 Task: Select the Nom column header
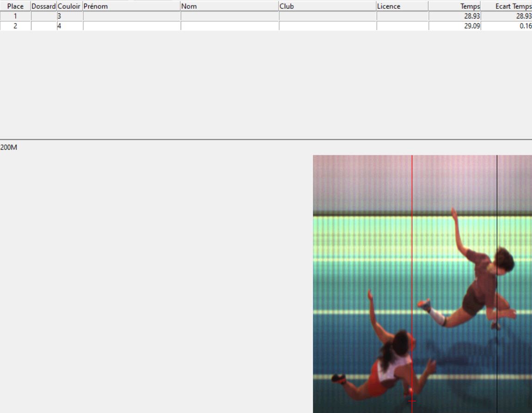230,6
